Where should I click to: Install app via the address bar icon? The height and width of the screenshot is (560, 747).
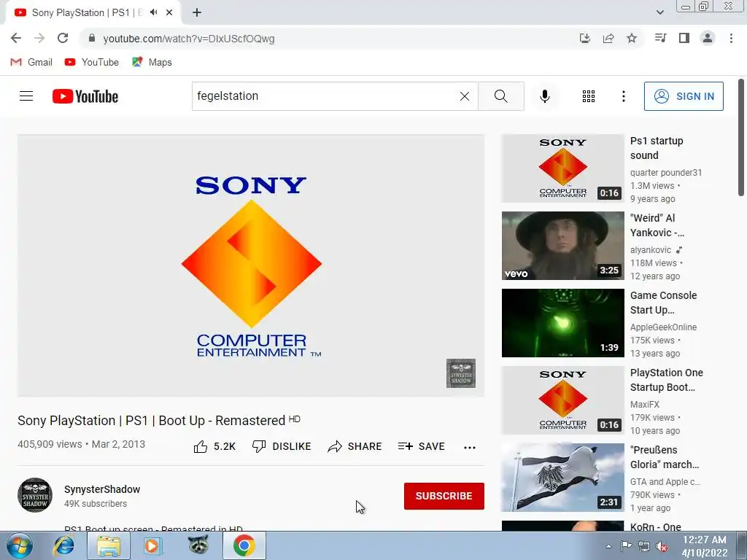tap(584, 38)
